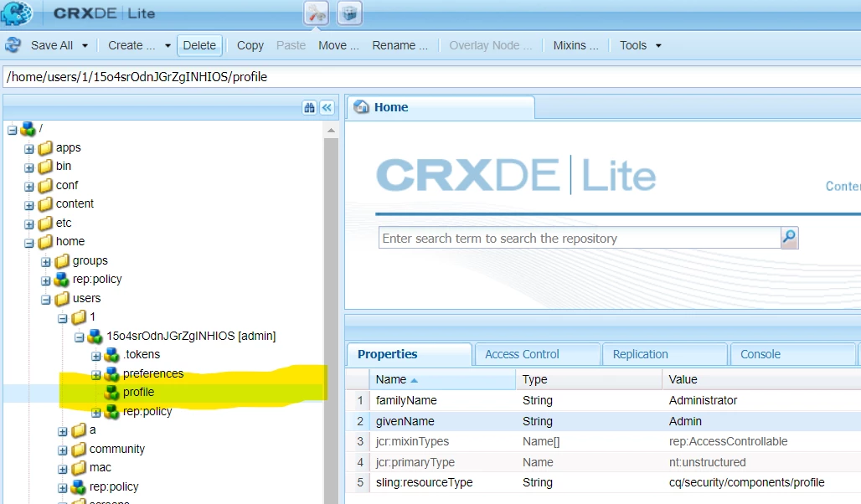Select the root node icon
861x504 pixels.
coord(28,129)
